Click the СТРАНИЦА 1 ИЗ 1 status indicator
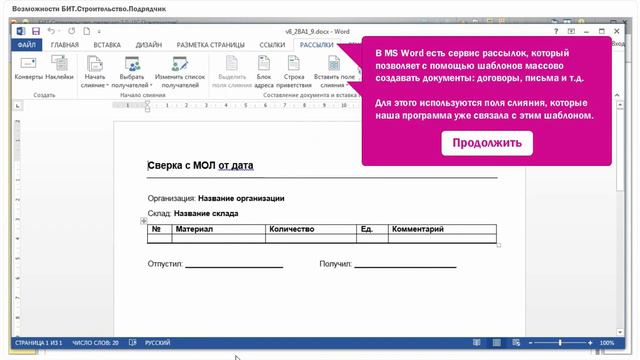This screenshot has height=360, width=640. click(x=38, y=343)
